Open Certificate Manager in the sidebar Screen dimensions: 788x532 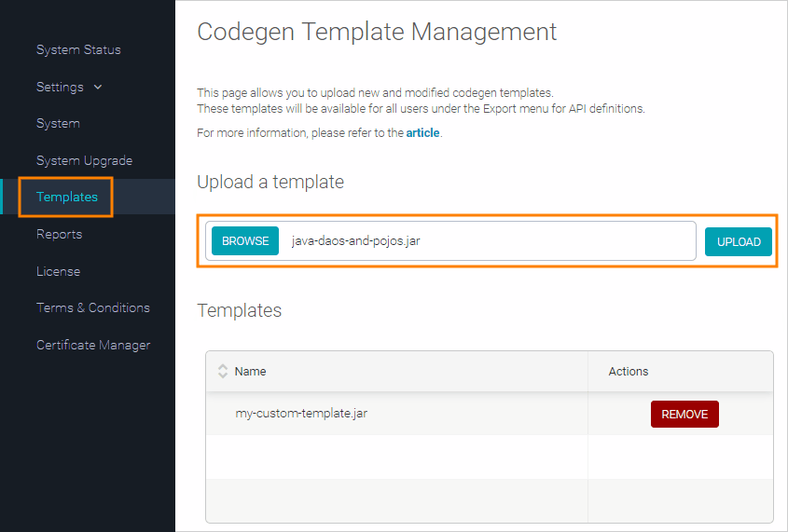(92, 345)
